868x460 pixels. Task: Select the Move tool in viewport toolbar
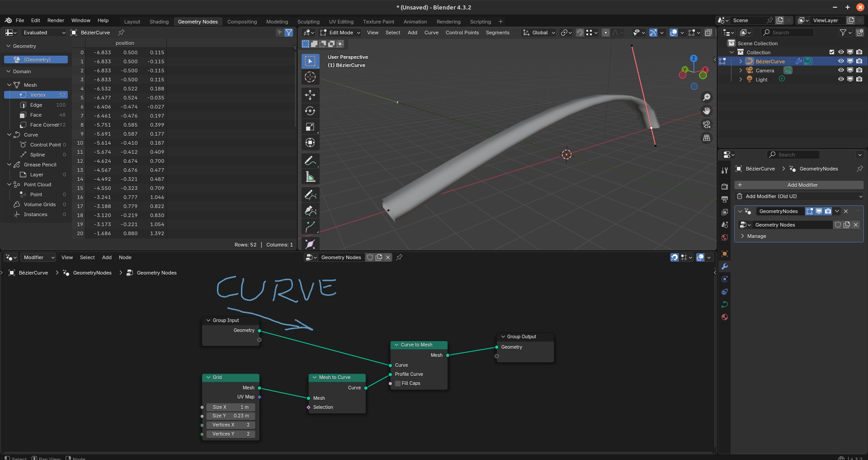tap(310, 95)
